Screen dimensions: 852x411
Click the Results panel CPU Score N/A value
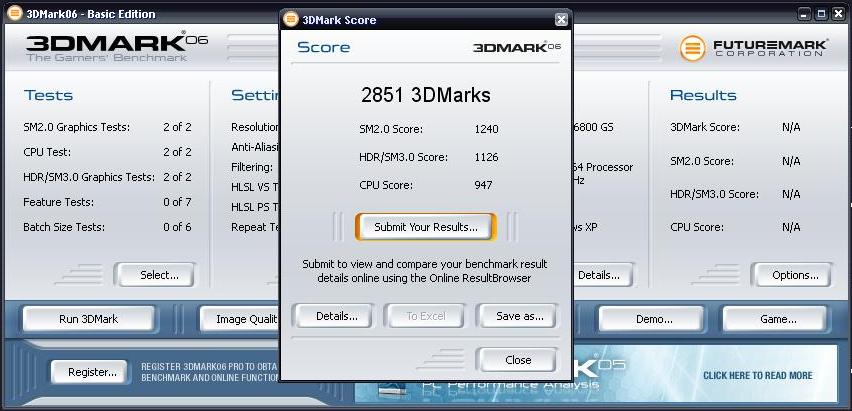pyautogui.click(x=791, y=227)
